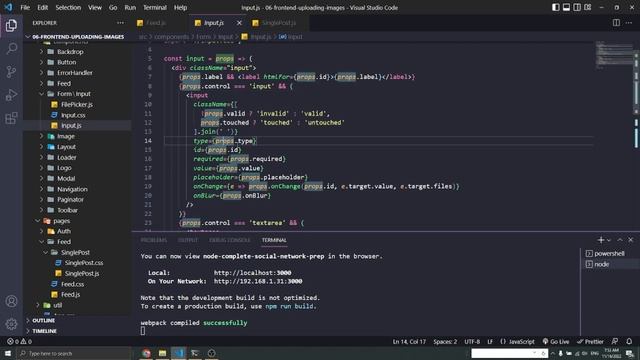
Task: Open the Explorer view in activity bar
Action: click(x=11, y=25)
